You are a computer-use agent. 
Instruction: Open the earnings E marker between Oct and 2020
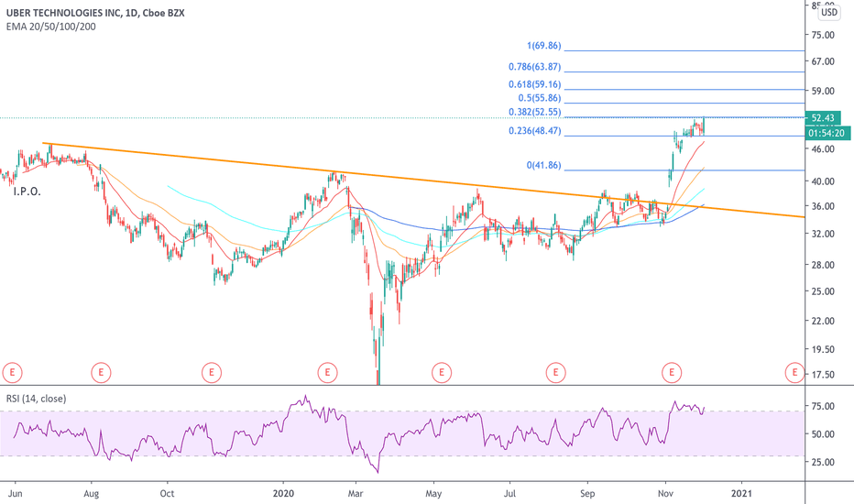pos(212,373)
